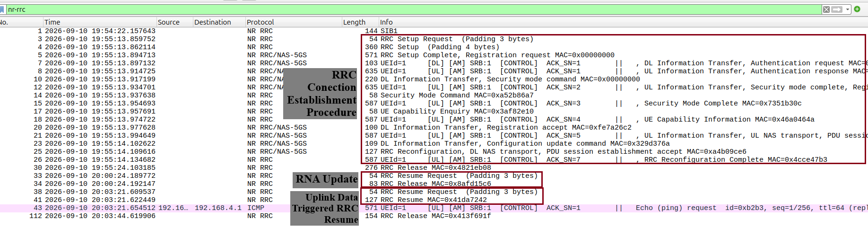
Task: Add a filter button with plus
Action: tap(857, 9)
